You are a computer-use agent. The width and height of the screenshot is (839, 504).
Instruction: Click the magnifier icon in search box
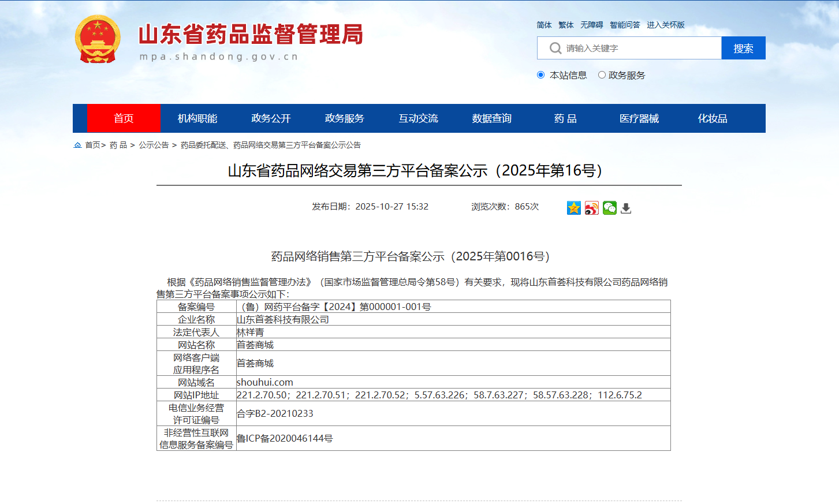click(x=555, y=48)
